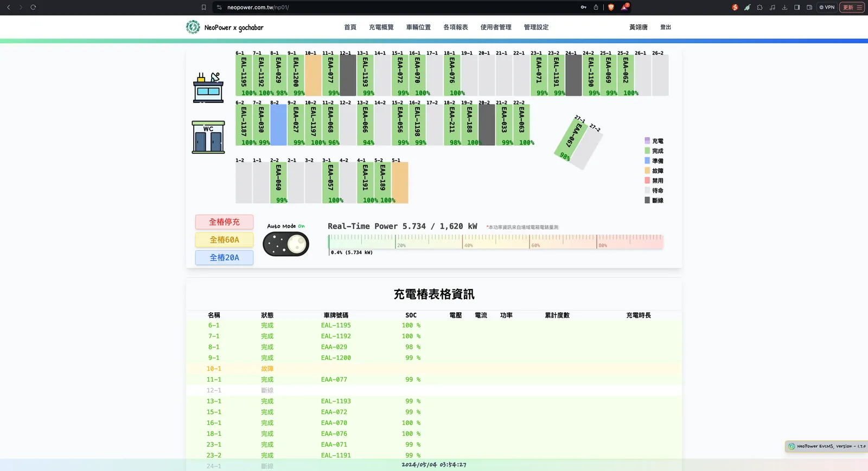
Task: Open the browser downloads icon
Action: (784, 7)
